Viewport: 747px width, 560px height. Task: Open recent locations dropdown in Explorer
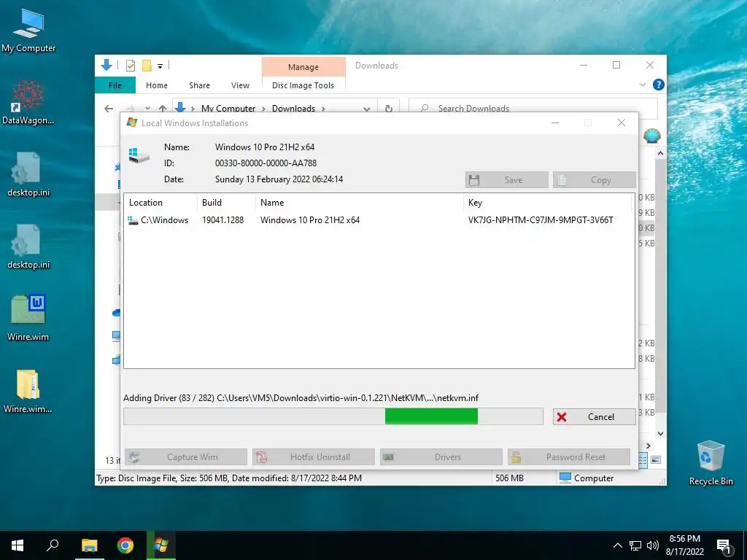(x=147, y=109)
